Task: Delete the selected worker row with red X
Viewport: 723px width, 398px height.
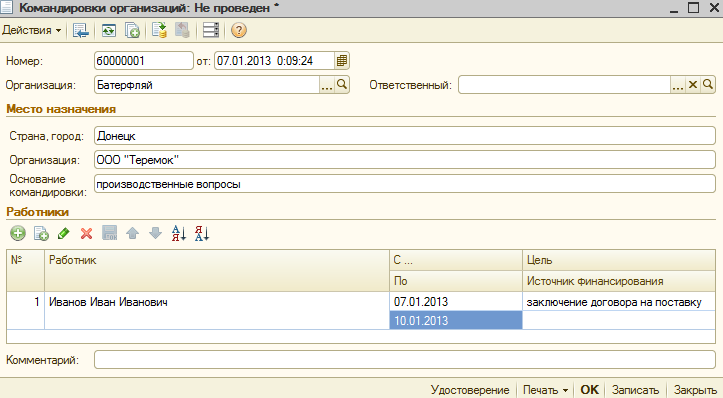Action: tap(86, 233)
